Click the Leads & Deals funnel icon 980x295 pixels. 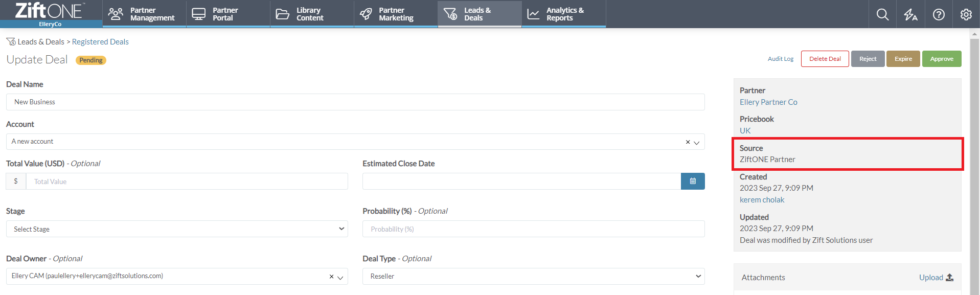(450, 14)
